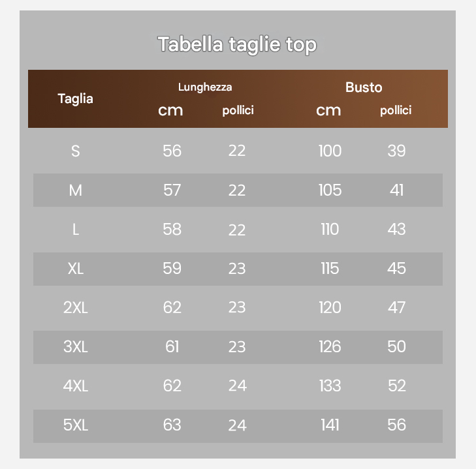
Task: Click the length value 57 cm
Action: click(x=172, y=190)
